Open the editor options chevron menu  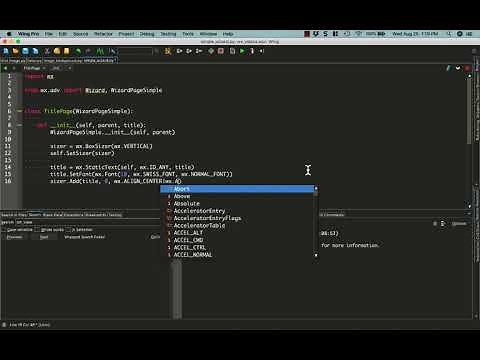(458, 68)
